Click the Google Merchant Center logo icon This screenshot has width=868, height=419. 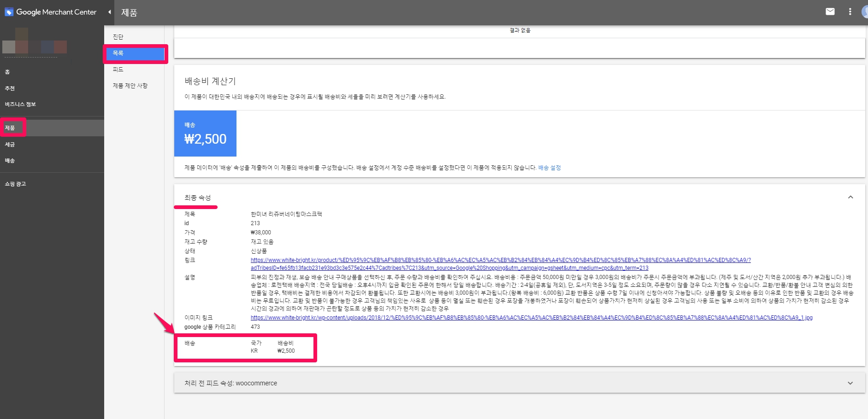(9, 12)
